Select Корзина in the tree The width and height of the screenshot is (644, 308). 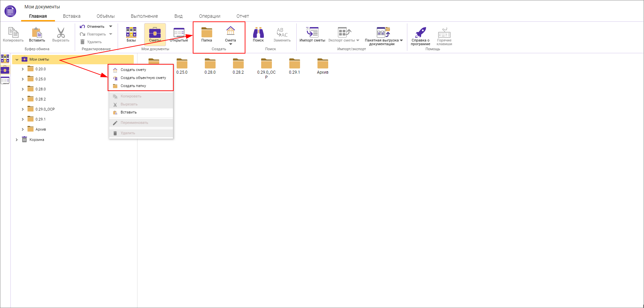tap(37, 140)
